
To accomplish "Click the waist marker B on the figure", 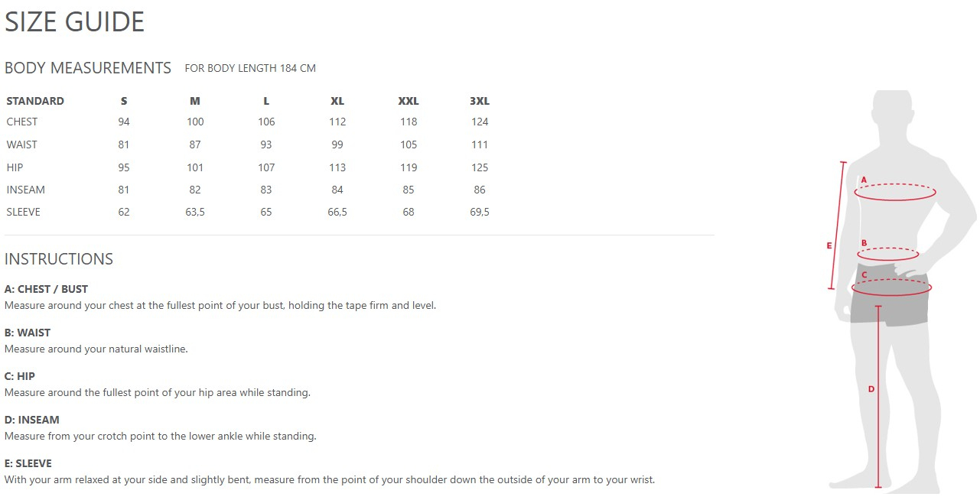I will click(864, 243).
